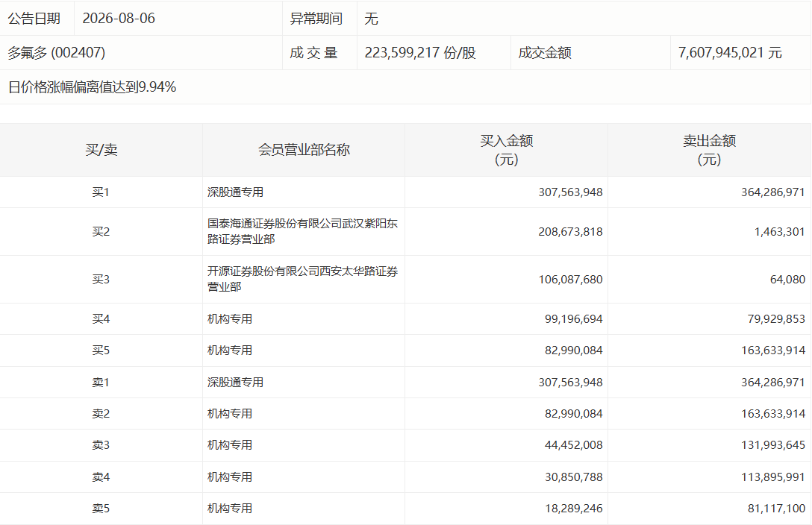Click the 成交量 label
The image size is (812, 525).
tap(313, 53)
